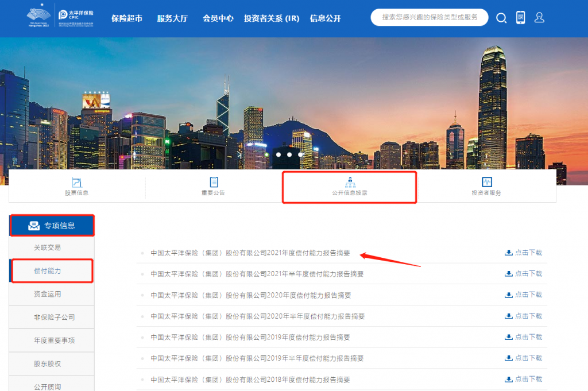
Task: Open the 2018年度偿付能力报告摘要 report link
Action: click(250, 380)
